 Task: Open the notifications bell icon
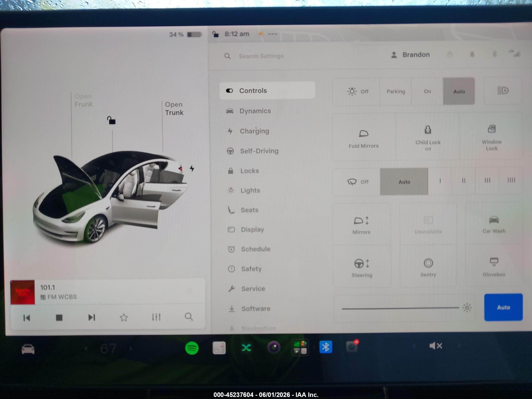coord(472,54)
